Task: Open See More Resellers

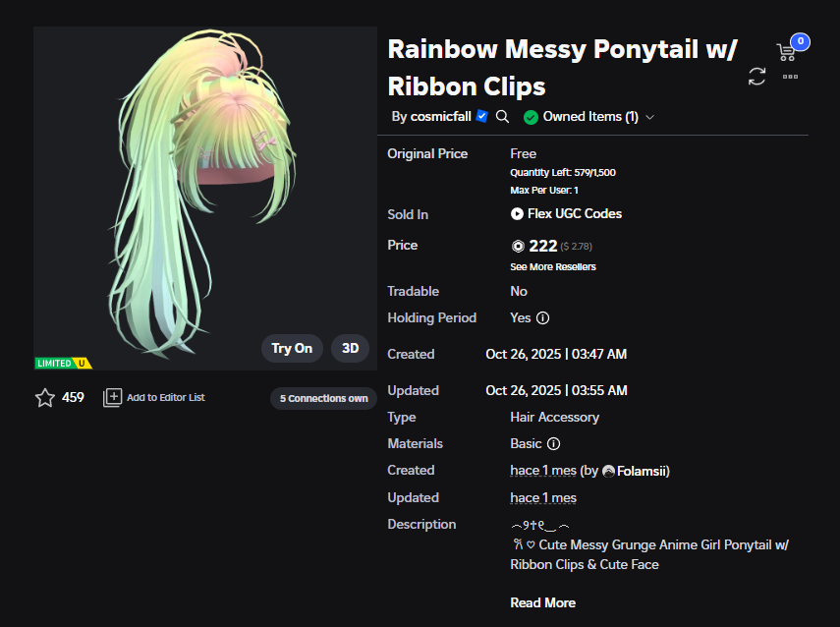Action: pos(553,267)
